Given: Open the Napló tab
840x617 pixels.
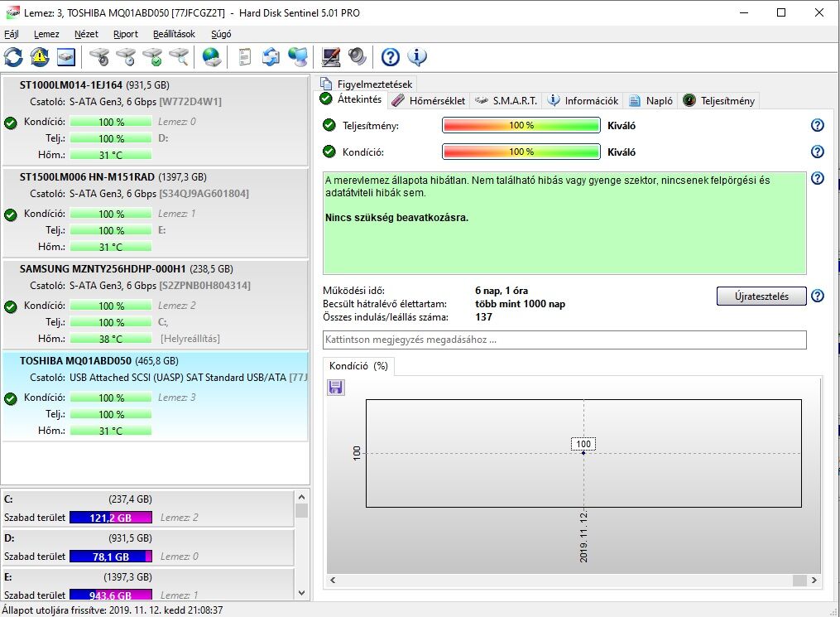Looking at the screenshot, I should [x=650, y=101].
